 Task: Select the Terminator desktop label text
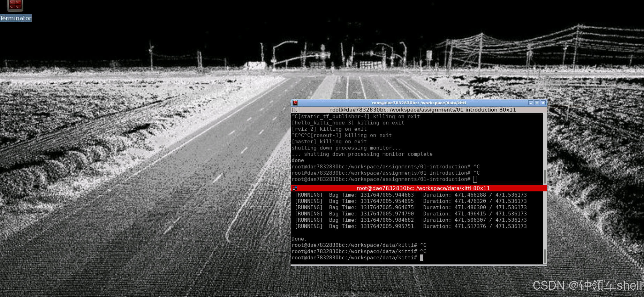16,18
